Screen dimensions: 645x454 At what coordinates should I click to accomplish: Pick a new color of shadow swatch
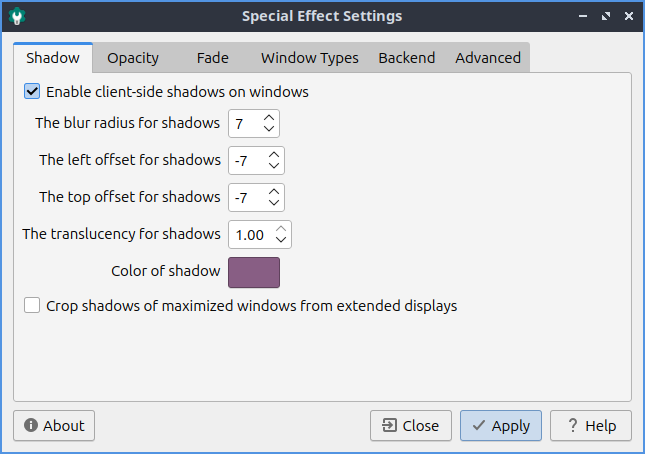(x=254, y=272)
